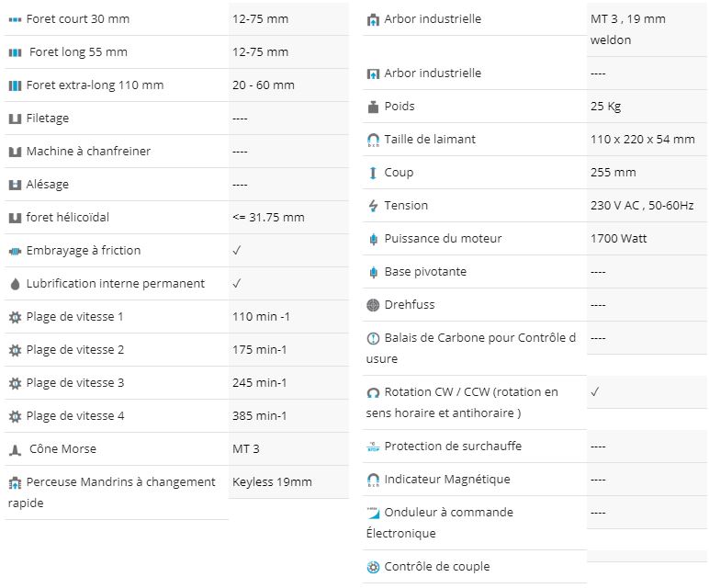Select the Foret extra-long 110 mm label
Viewport: 709px width, 588px height.
tap(95, 85)
